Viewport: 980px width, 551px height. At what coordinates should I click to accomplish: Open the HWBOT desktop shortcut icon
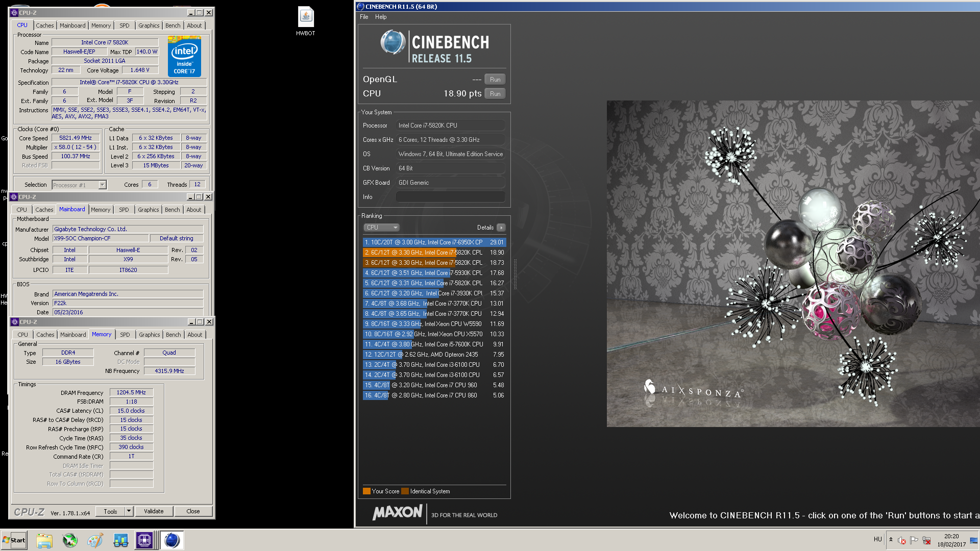pos(306,21)
